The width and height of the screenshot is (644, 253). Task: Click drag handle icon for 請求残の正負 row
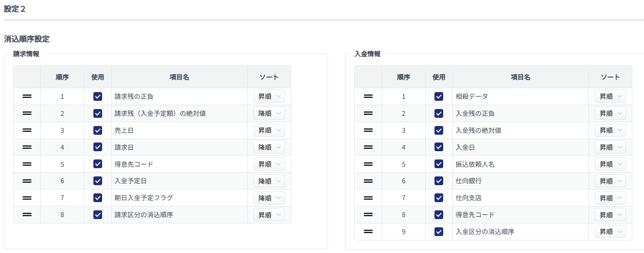point(27,96)
